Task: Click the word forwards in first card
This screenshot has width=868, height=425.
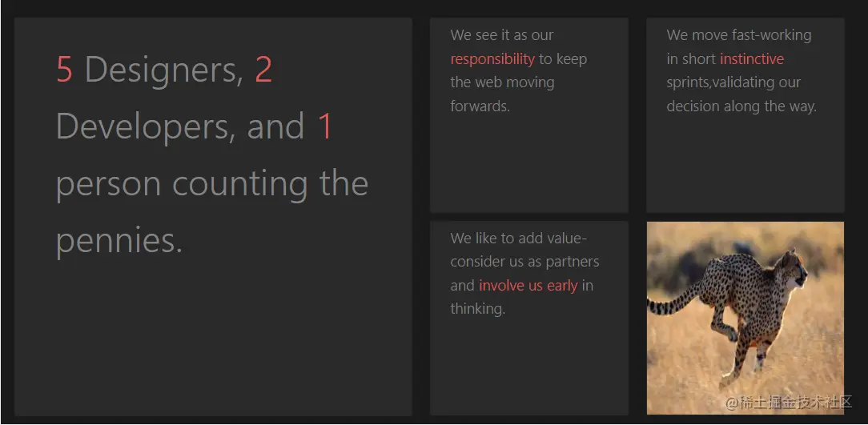Action: pyautogui.click(x=480, y=106)
